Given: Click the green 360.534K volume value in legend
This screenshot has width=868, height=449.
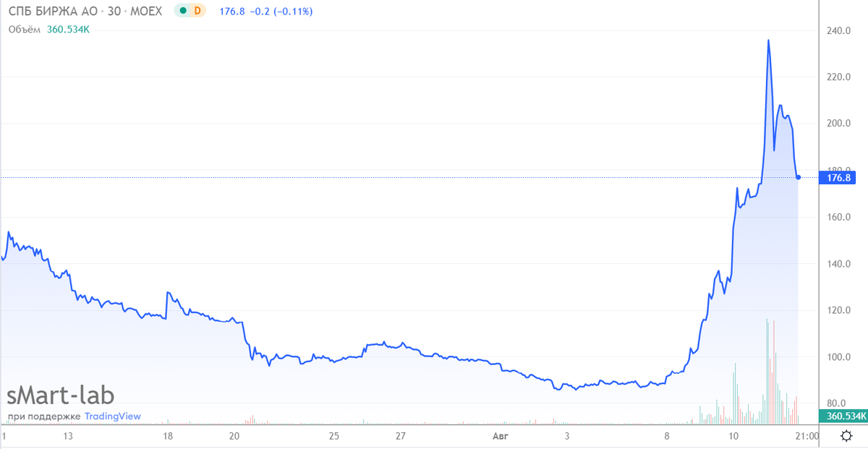Looking at the screenshot, I should point(68,29).
